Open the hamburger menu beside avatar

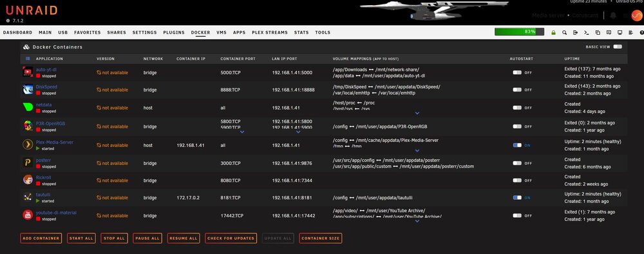[x=625, y=15]
